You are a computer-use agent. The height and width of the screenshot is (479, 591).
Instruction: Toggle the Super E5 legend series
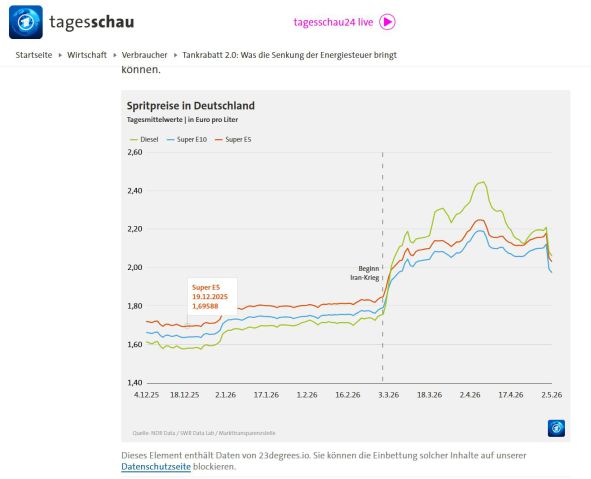pos(233,139)
